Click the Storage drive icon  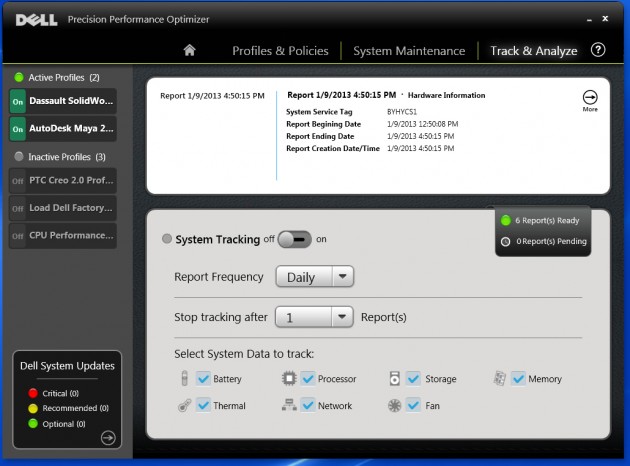click(395, 378)
